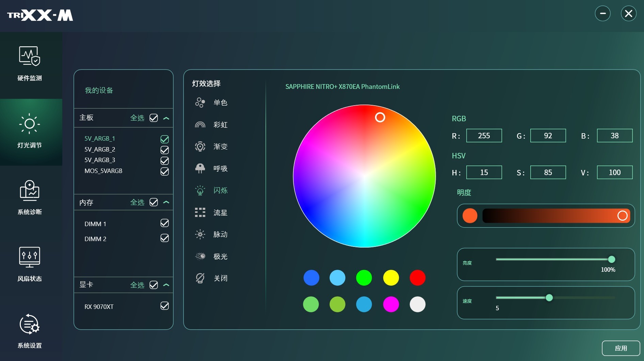Image resolution: width=644 pixels, height=361 pixels.
Task: Open the 风扇状态 fan status icon
Action: (30, 257)
